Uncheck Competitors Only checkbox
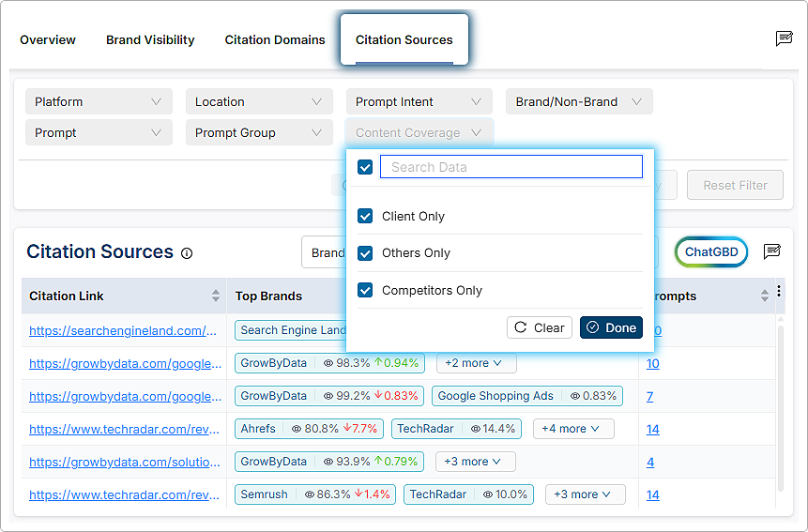The height and width of the screenshot is (532, 808). click(x=366, y=291)
